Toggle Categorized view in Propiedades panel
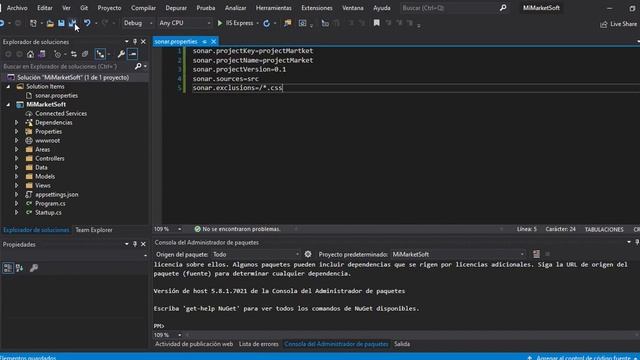 (8, 268)
